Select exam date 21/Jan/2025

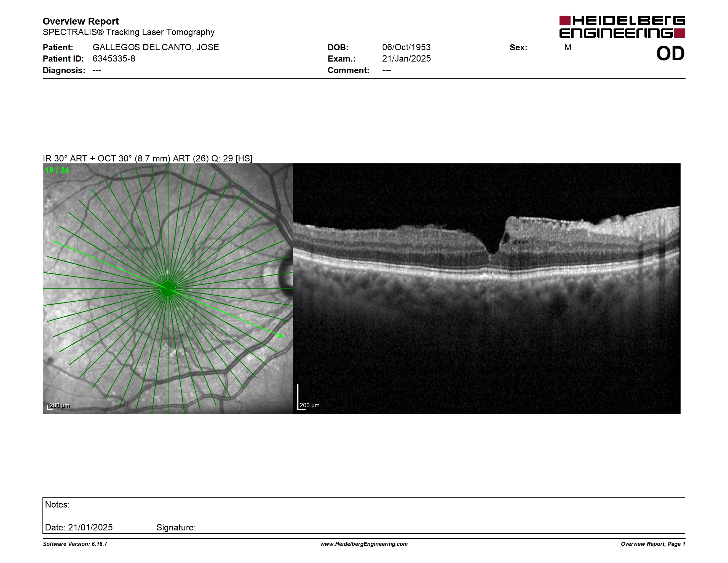[406, 59]
